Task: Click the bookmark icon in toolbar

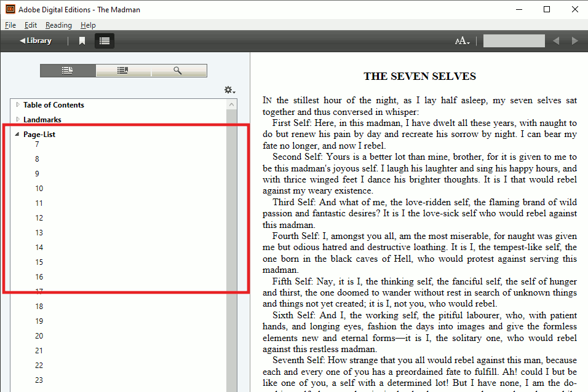Action: 82,41
